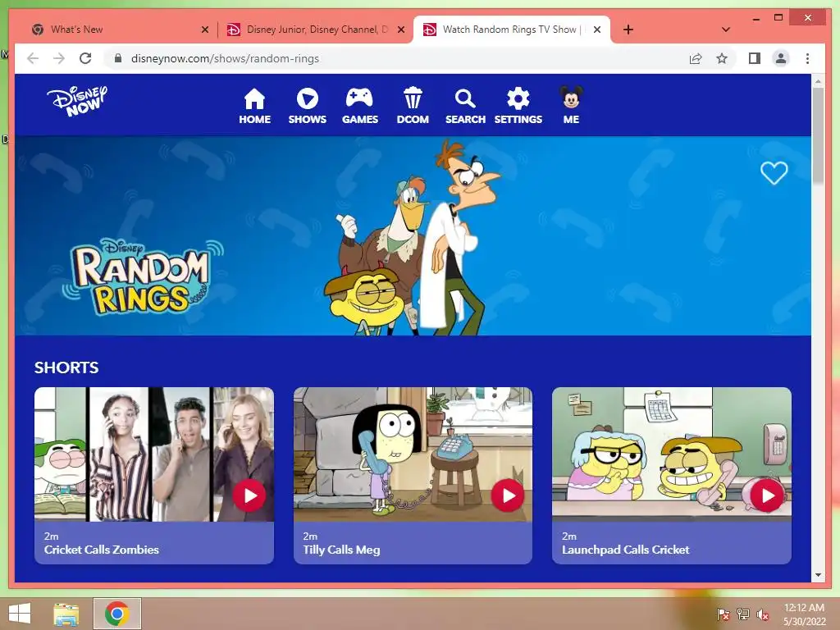Viewport: 840px width, 630px height.
Task: Open the Mickey ME profile
Action: point(571,106)
